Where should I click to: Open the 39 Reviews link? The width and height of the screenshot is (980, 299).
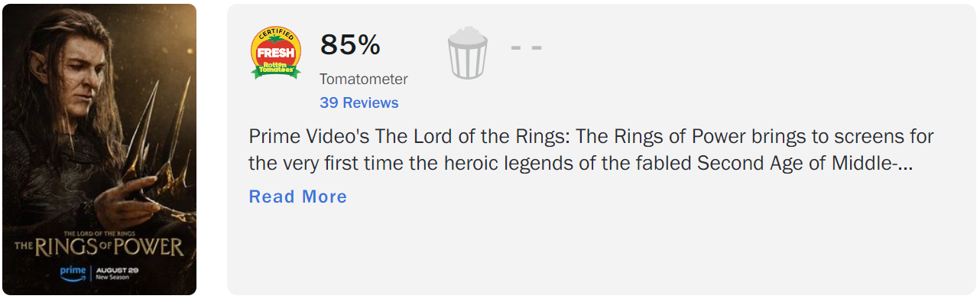[x=359, y=102]
